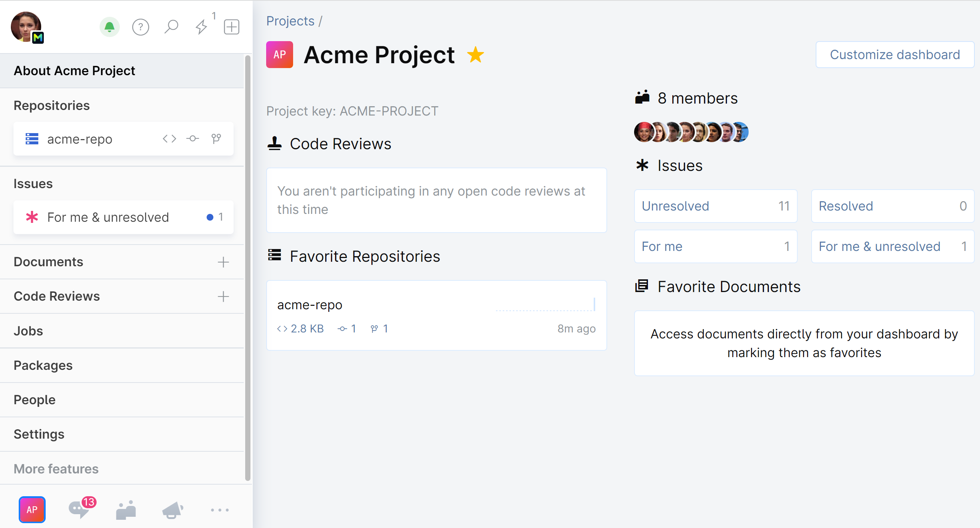Open acme-repo commits icon in sidebar
The height and width of the screenshot is (528, 980).
193,139
